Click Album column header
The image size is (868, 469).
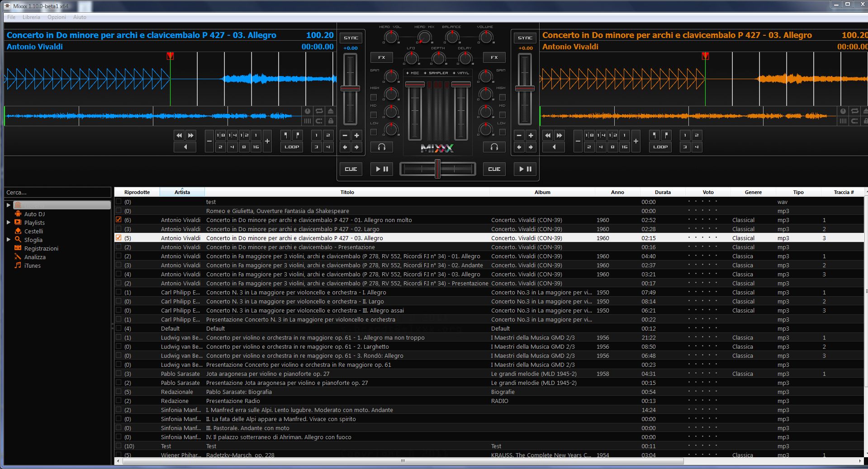pos(542,192)
